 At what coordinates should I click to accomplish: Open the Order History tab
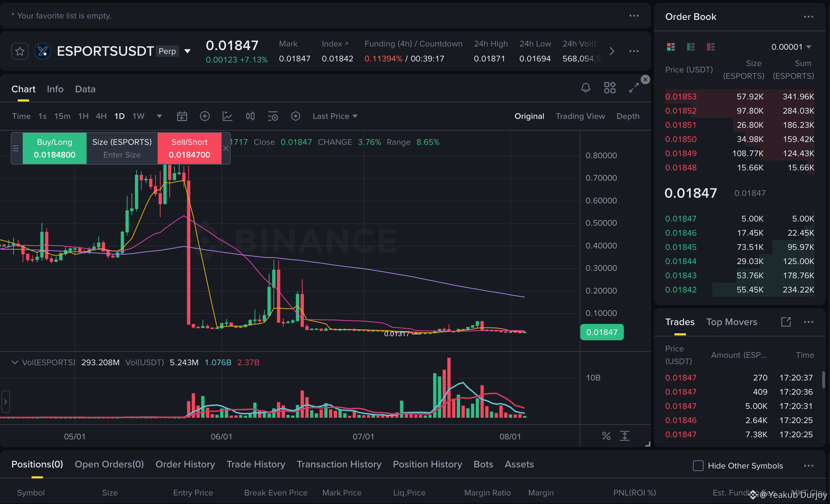pos(185,464)
